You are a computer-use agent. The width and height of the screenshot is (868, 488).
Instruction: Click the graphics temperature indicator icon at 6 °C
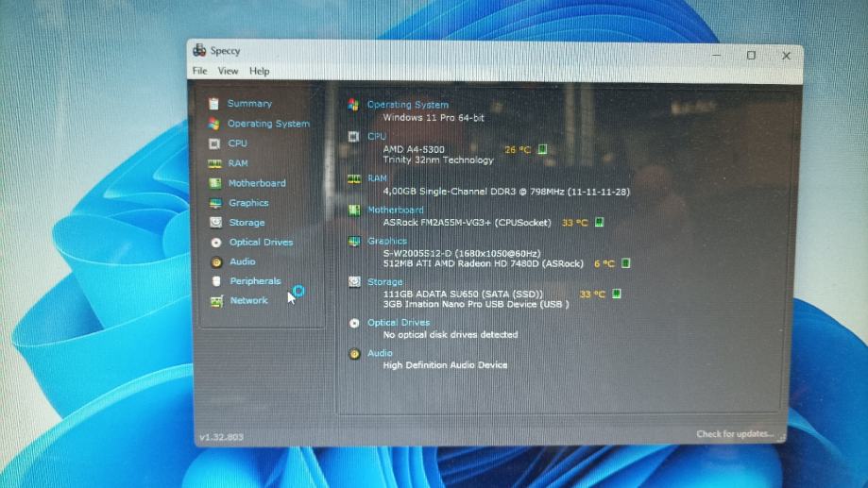pyautogui.click(x=625, y=263)
